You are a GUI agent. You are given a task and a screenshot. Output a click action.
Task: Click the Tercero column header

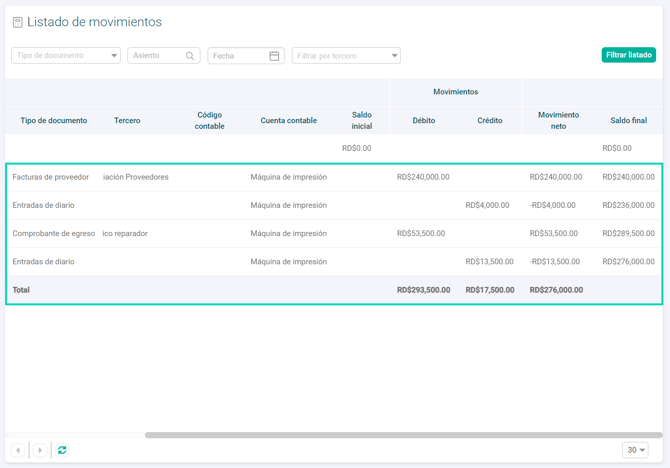coord(127,121)
